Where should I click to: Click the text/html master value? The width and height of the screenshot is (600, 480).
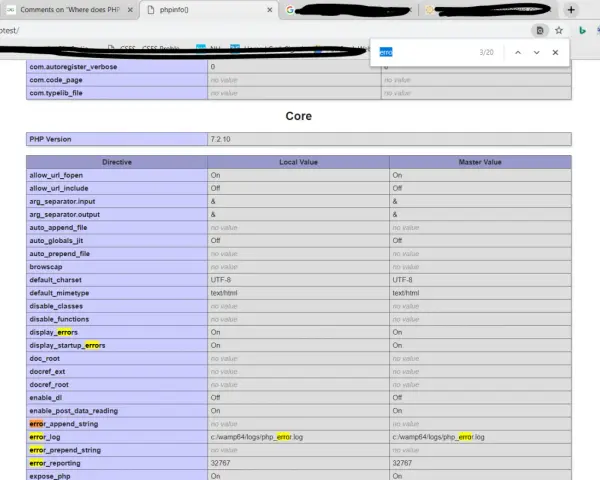click(x=406, y=293)
